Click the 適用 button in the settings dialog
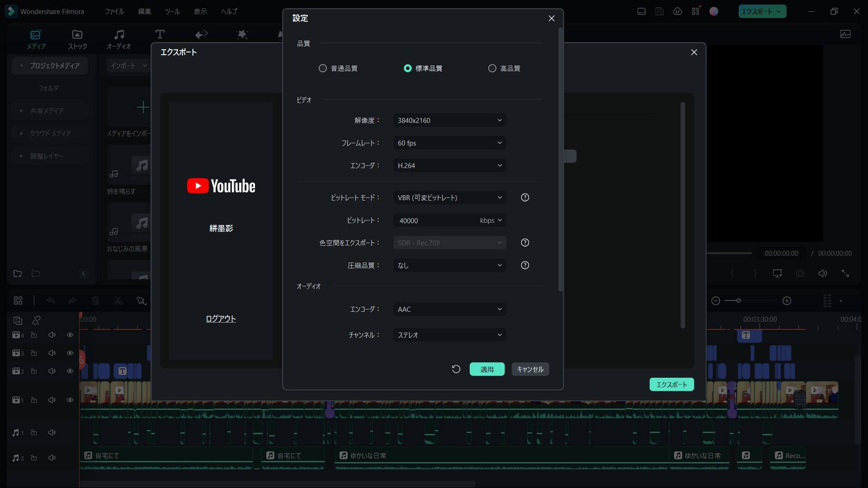 tap(487, 369)
